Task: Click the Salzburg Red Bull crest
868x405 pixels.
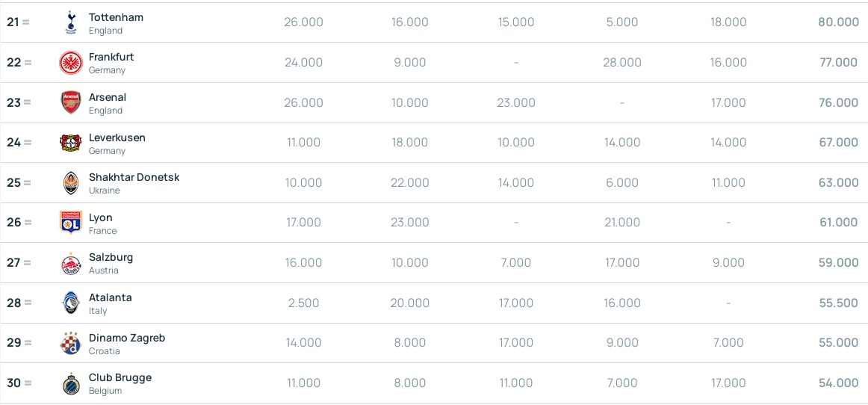Action: pos(71,262)
